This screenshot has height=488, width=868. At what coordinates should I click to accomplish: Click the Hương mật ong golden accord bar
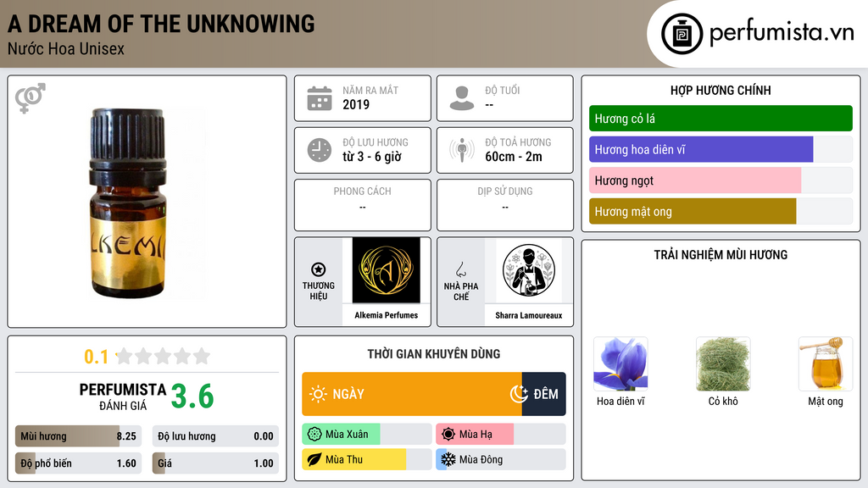click(721, 211)
